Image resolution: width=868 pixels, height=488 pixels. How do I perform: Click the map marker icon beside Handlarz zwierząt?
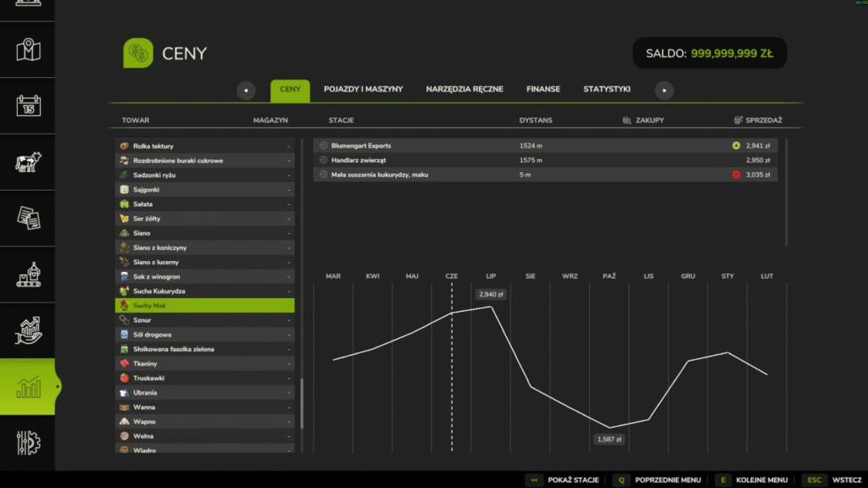323,160
